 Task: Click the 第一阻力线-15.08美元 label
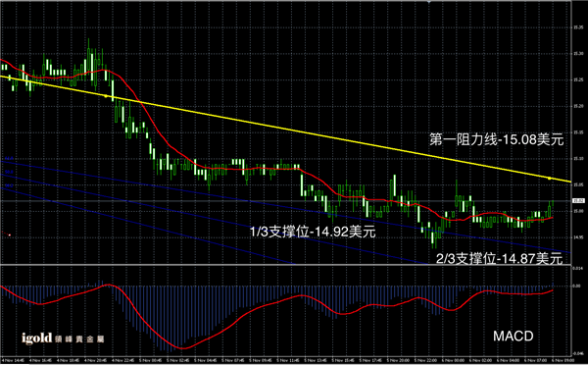497,139
